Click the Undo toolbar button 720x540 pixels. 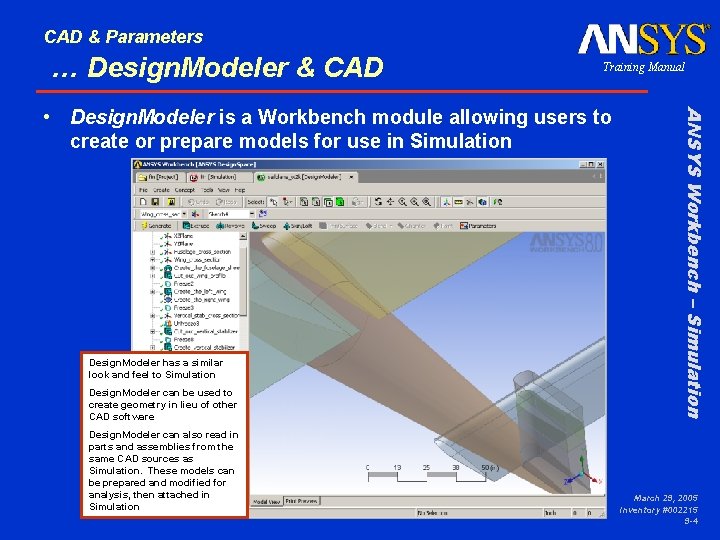coord(197,202)
